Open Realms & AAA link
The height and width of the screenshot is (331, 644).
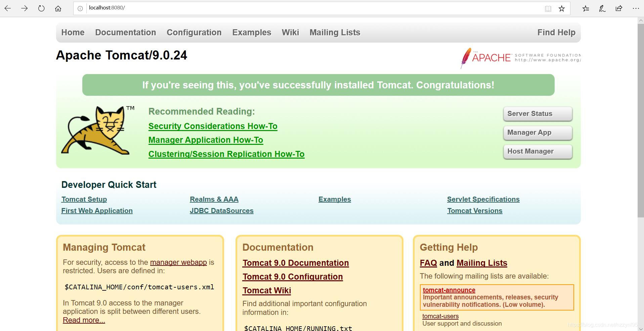pos(214,199)
